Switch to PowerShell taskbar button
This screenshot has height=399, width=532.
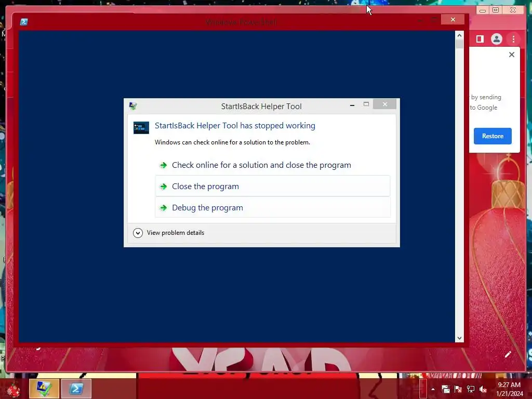point(76,389)
